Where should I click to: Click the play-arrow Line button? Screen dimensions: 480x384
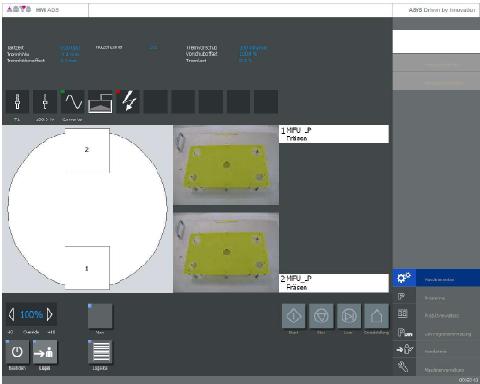[x=349, y=316]
